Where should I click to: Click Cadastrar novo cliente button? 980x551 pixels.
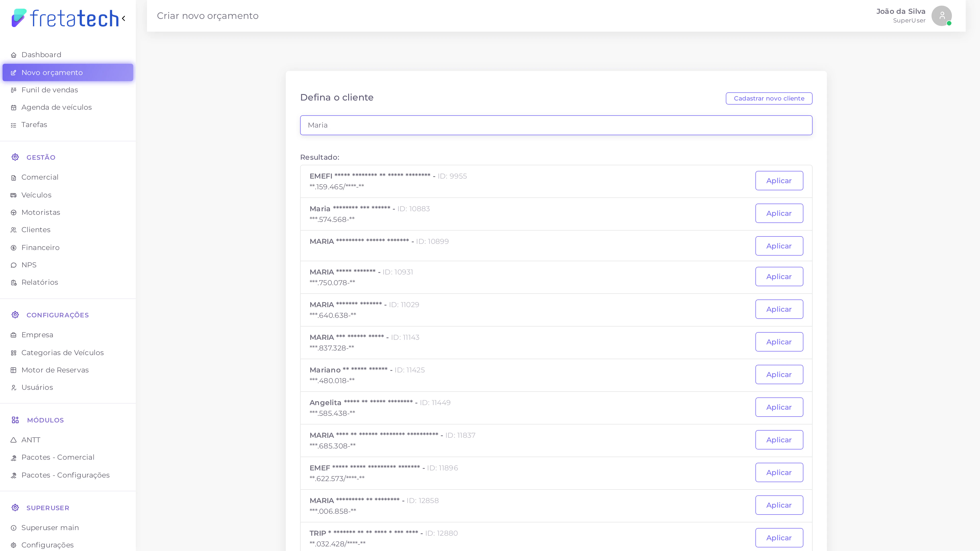768,98
